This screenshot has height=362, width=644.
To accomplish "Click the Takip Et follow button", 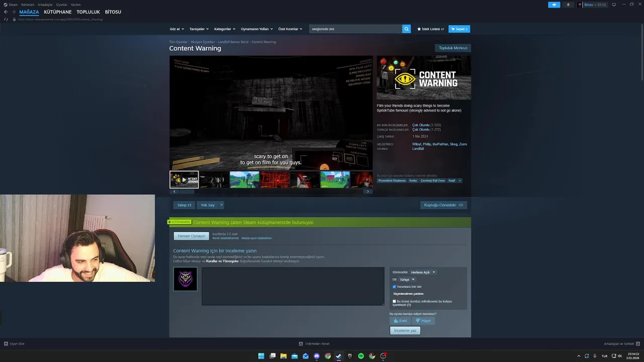I will [184, 205].
